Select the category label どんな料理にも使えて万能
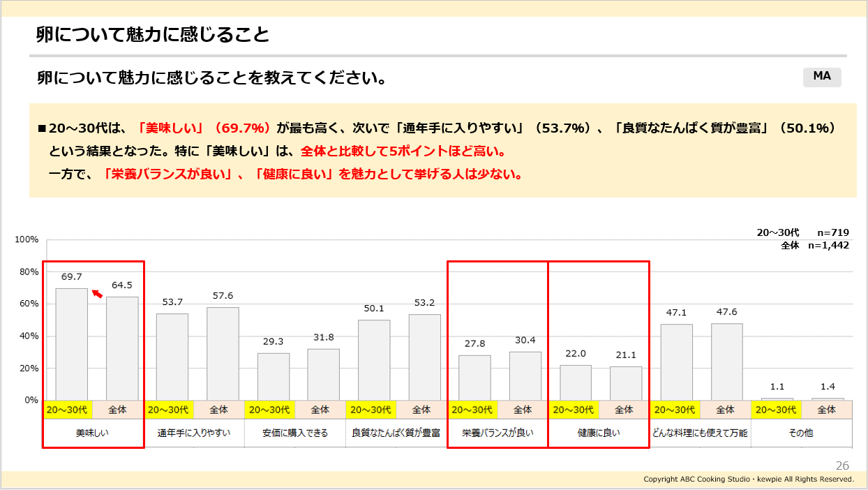868x490 pixels. (x=700, y=433)
